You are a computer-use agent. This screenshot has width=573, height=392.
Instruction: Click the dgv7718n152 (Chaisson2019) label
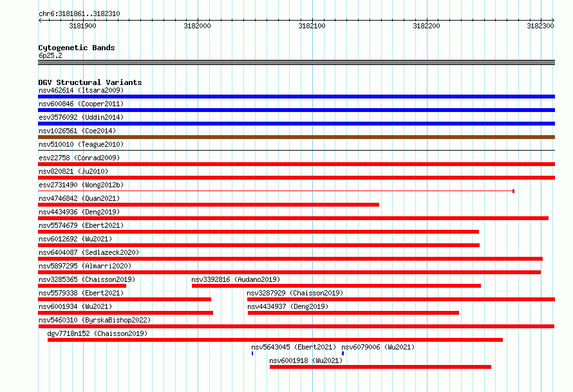point(97,333)
